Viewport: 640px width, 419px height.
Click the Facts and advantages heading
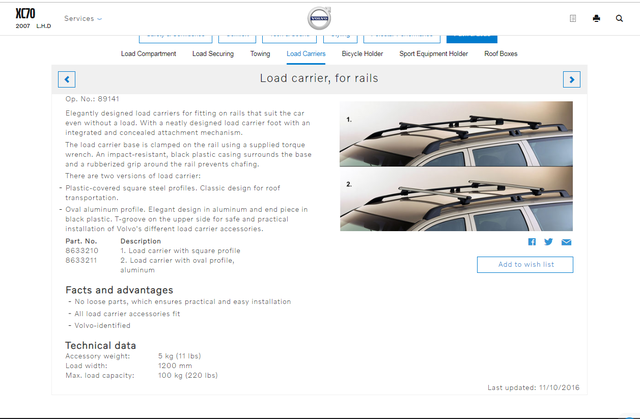coord(119,290)
